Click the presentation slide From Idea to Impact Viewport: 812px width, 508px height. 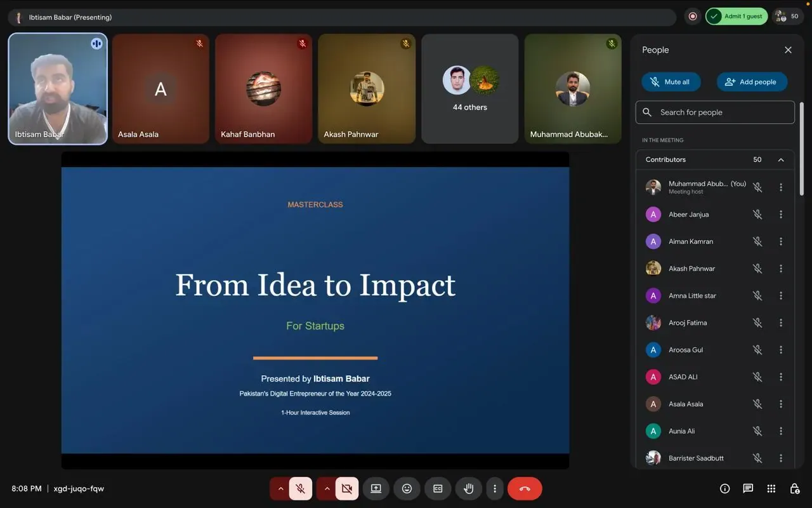point(315,310)
